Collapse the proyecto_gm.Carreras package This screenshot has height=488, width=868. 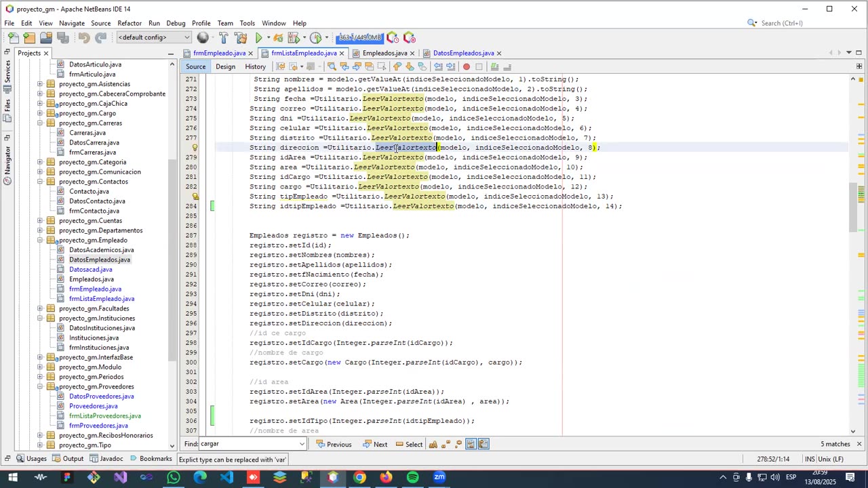point(40,123)
